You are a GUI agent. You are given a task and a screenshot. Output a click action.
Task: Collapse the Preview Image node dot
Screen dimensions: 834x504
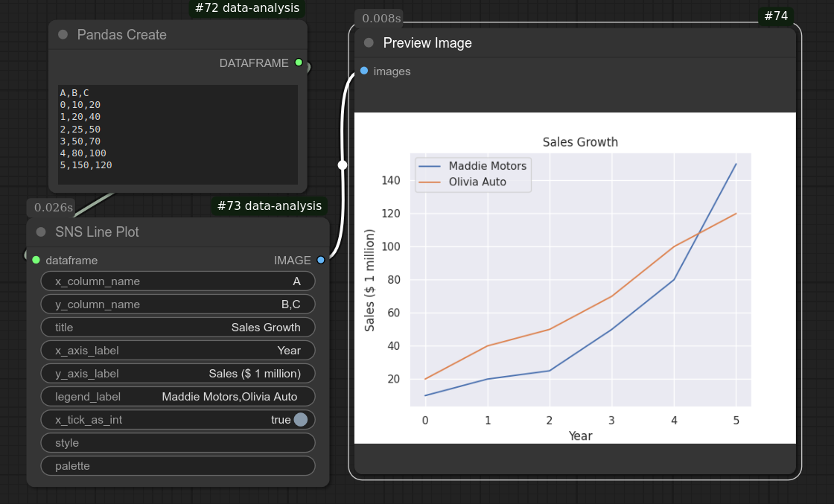pos(369,42)
